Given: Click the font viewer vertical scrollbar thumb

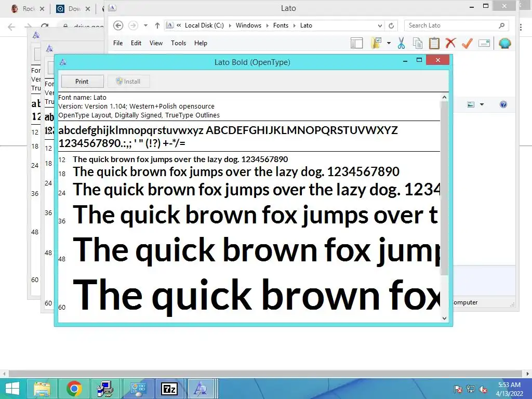Looking at the screenshot, I should pos(444,188).
